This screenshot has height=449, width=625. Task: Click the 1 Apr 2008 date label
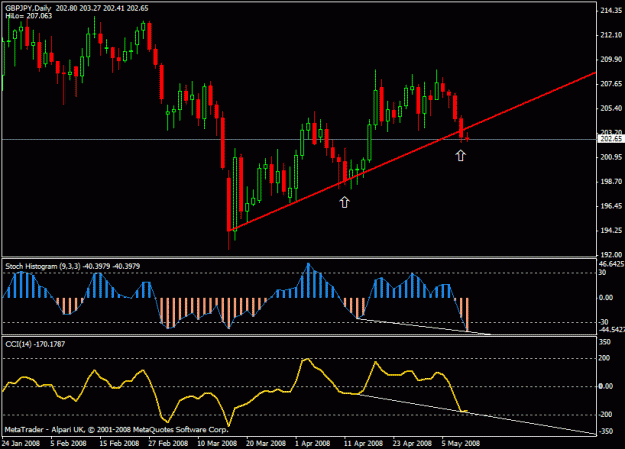[x=312, y=443]
